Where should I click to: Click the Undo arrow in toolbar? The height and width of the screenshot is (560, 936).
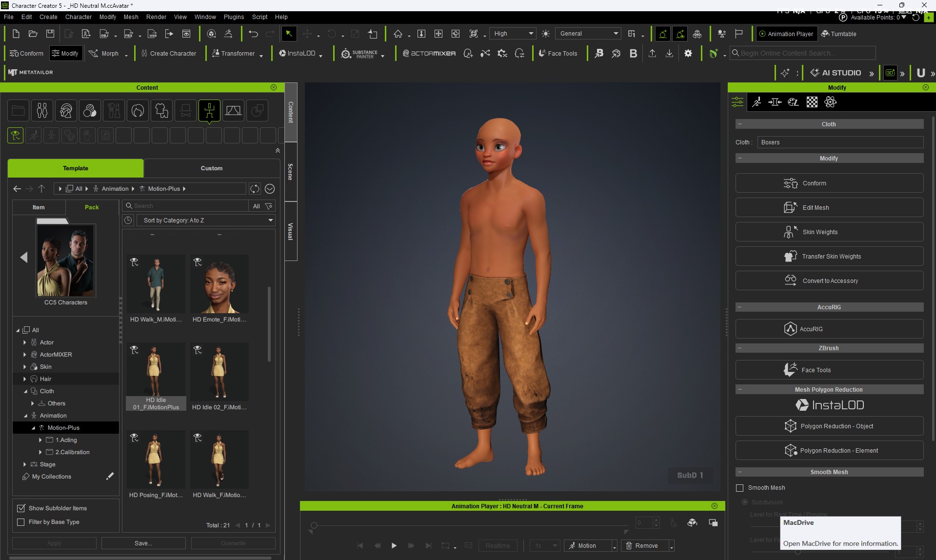click(253, 34)
